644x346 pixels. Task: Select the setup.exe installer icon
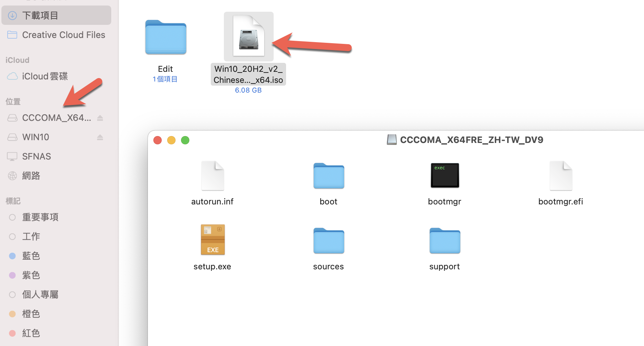point(212,239)
